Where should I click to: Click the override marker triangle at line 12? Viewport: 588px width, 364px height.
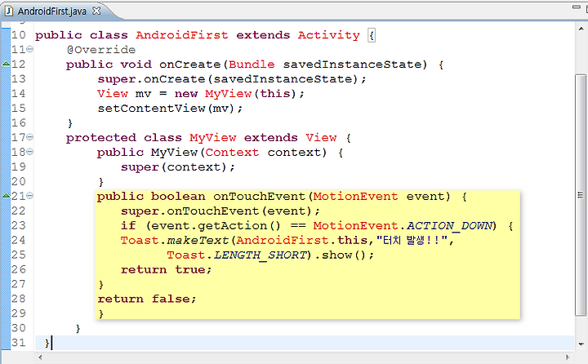point(6,64)
